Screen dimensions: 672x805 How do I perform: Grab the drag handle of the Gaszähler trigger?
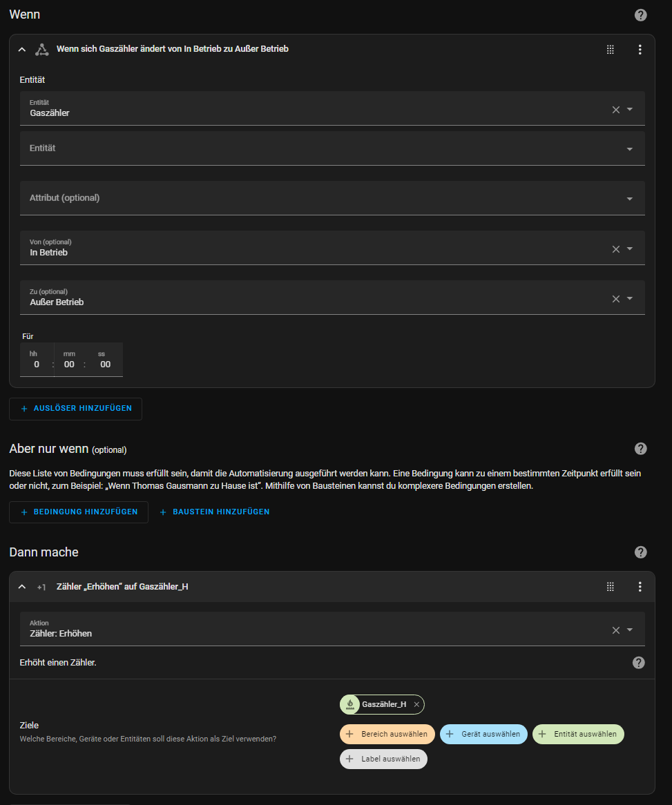click(x=610, y=50)
